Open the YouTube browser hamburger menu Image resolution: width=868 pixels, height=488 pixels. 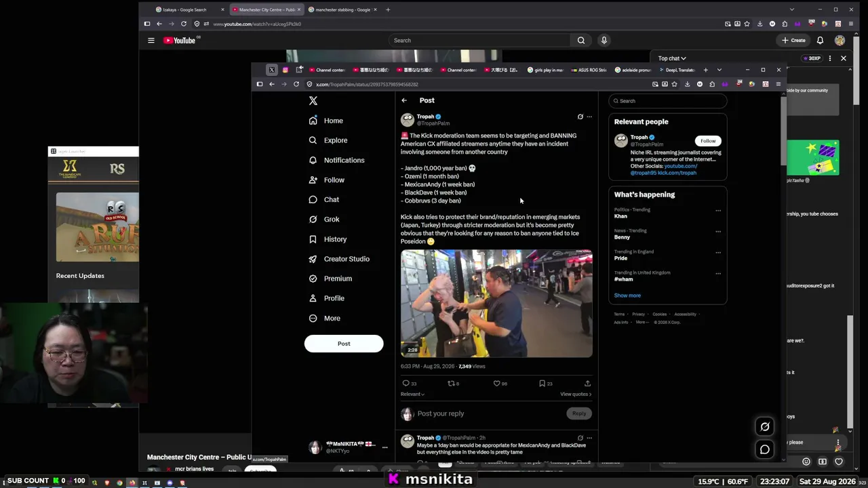[851, 24]
